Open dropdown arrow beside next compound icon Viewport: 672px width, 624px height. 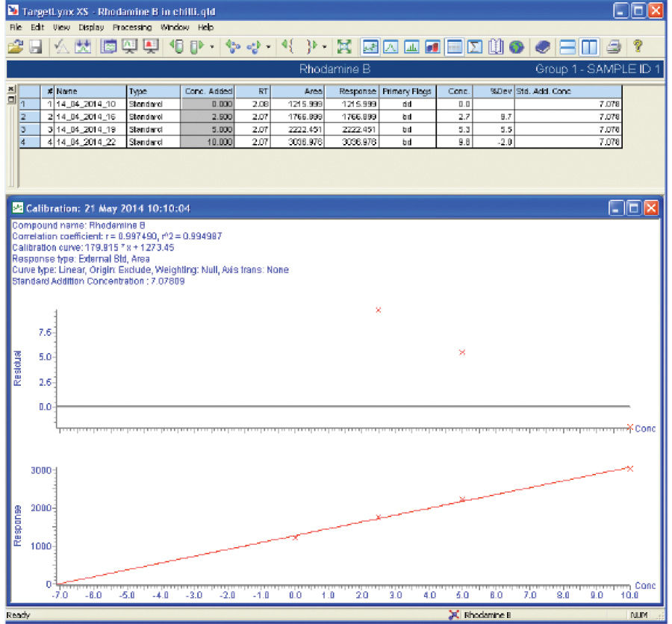(x=268, y=46)
